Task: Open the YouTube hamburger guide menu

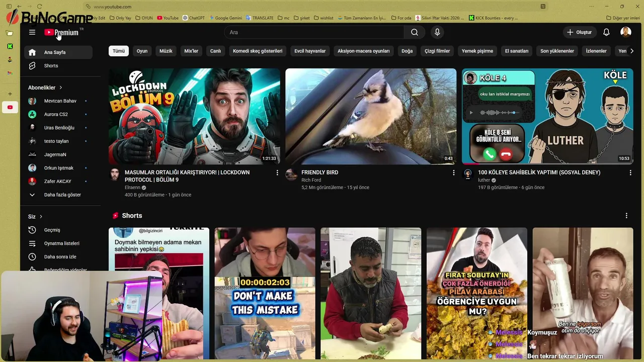Action: click(x=32, y=32)
